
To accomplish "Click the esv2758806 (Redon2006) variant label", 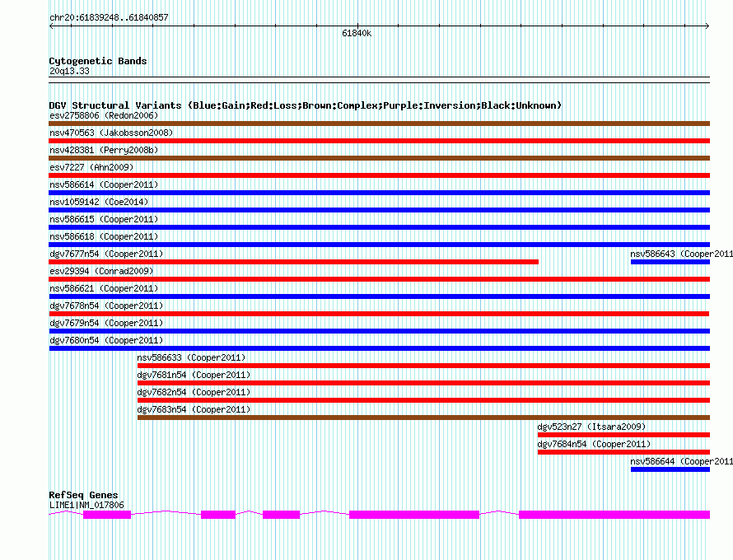I will tap(104, 115).
